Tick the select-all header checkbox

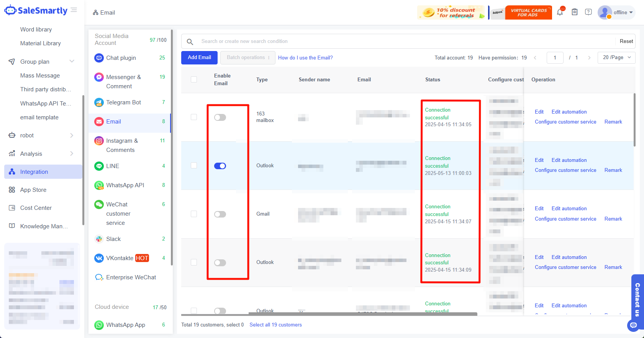194,79
